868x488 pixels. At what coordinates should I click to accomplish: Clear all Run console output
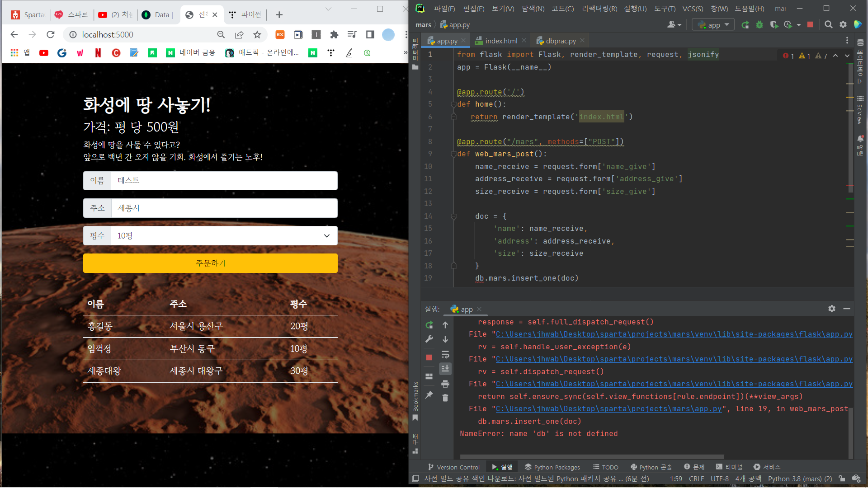tap(445, 398)
